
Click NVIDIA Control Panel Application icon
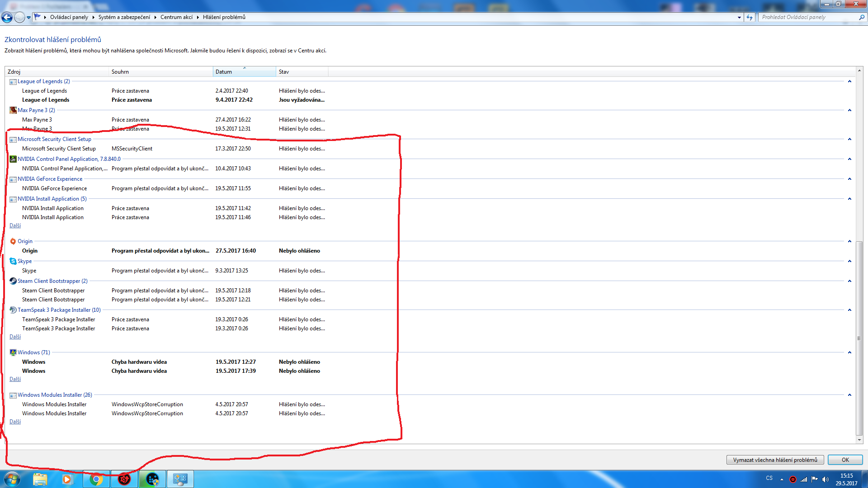pos(13,159)
